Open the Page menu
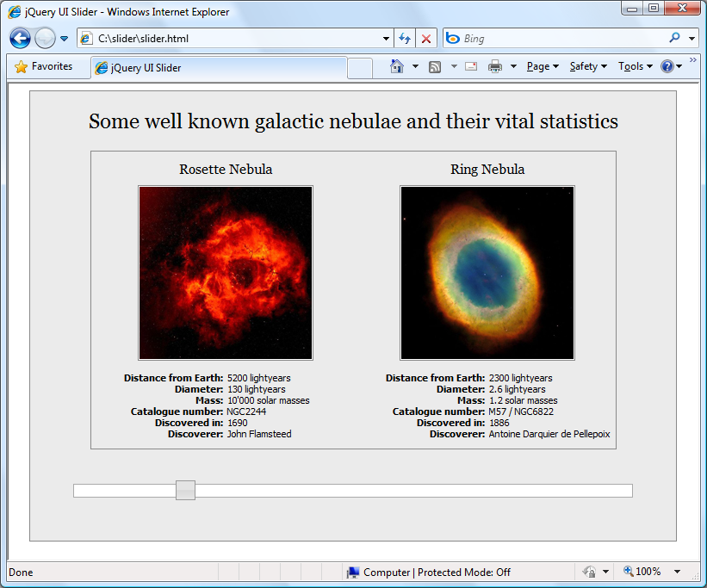This screenshot has height=588, width=707. tap(543, 67)
